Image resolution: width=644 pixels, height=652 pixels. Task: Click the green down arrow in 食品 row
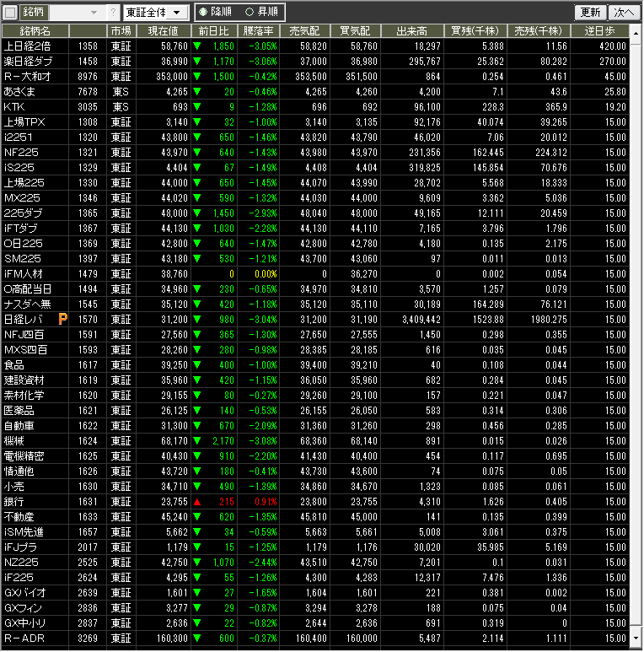click(x=197, y=365)
